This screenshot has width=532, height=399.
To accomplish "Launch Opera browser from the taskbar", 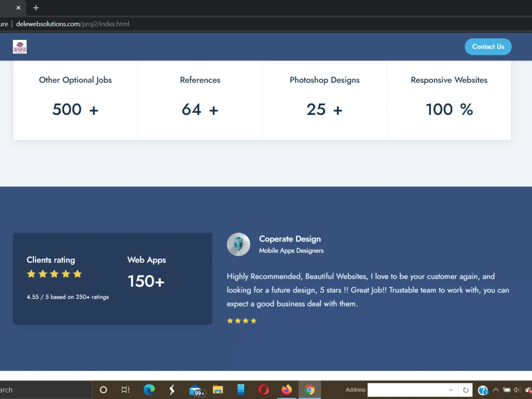I will [x=264, y=390].
